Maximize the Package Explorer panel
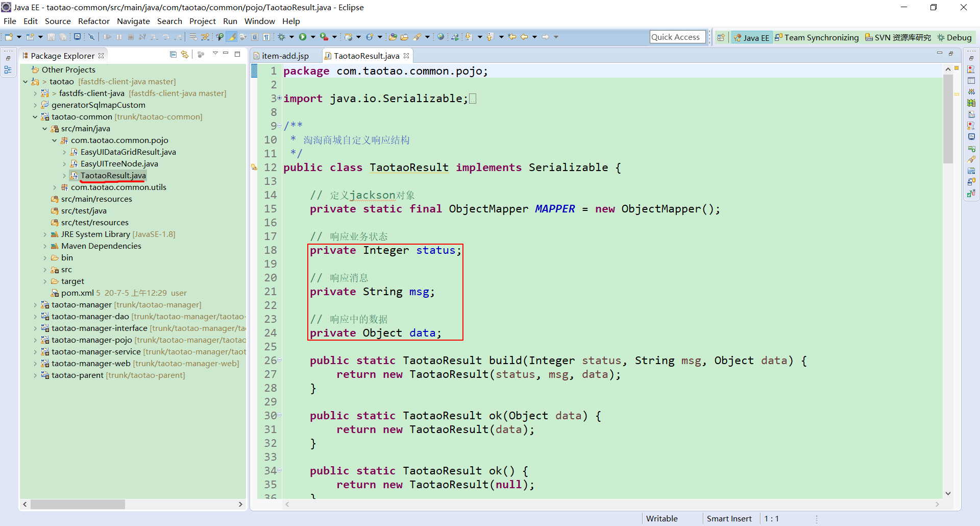980x526 pixels. [237, 54]
